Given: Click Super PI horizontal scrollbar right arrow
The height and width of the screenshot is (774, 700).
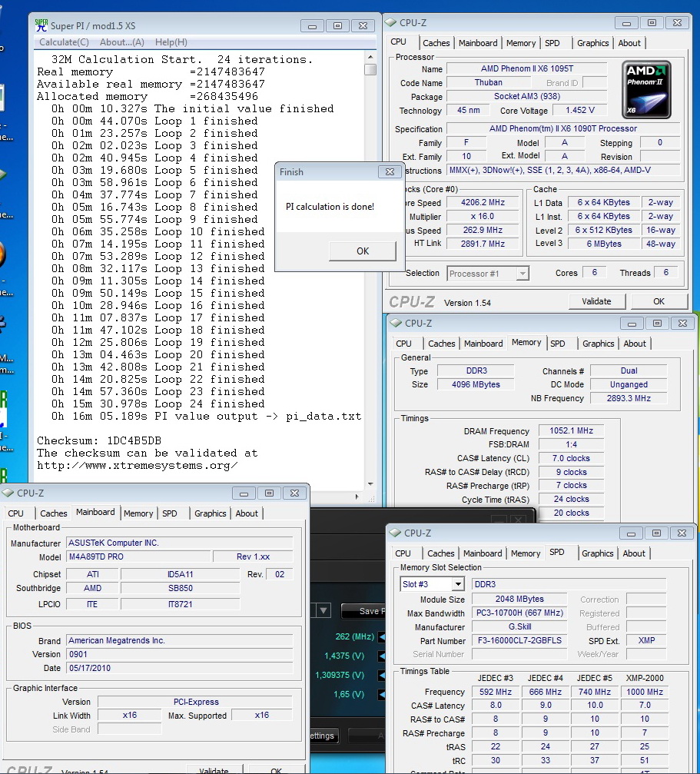Looking at the screenshot, I should (357, 497).
